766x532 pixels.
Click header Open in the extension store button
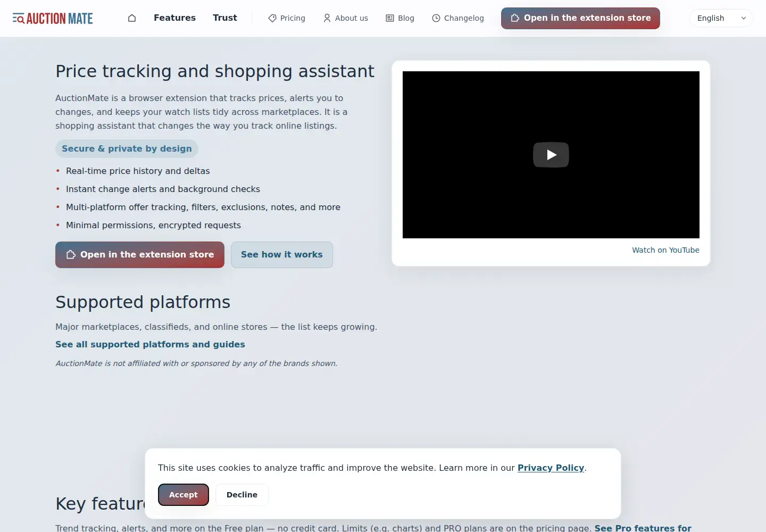pos(580,18)
